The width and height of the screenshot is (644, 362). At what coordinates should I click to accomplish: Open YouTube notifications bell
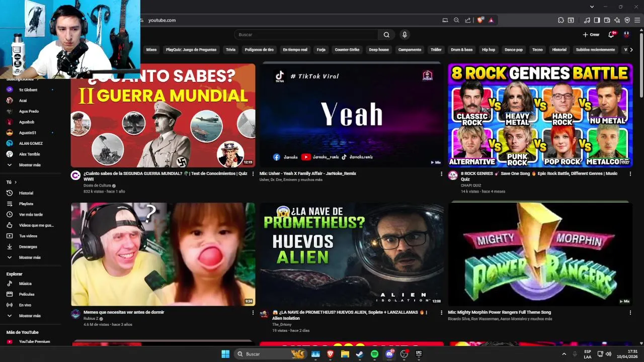[x=611, y=35]
